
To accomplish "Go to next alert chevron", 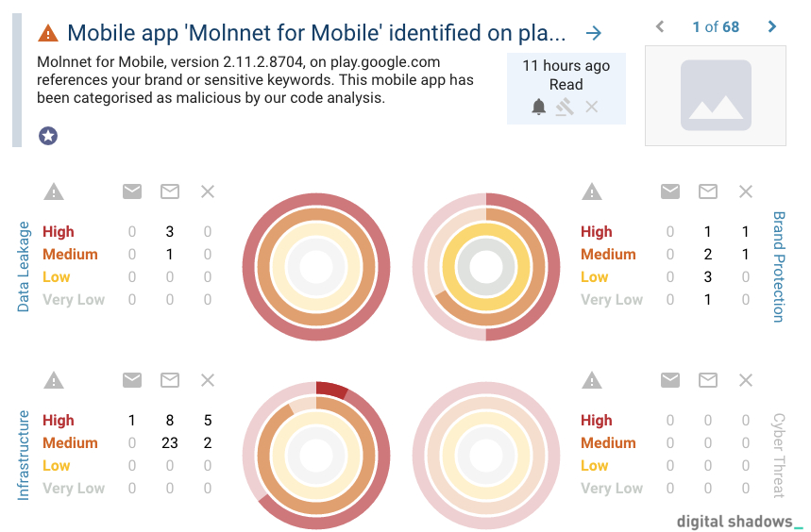I will click(772, 26).
